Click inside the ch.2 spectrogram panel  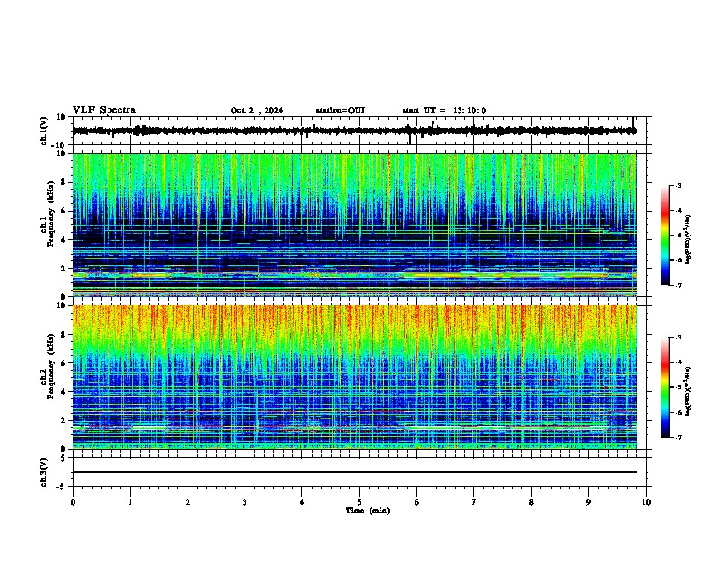coord(355,377)
